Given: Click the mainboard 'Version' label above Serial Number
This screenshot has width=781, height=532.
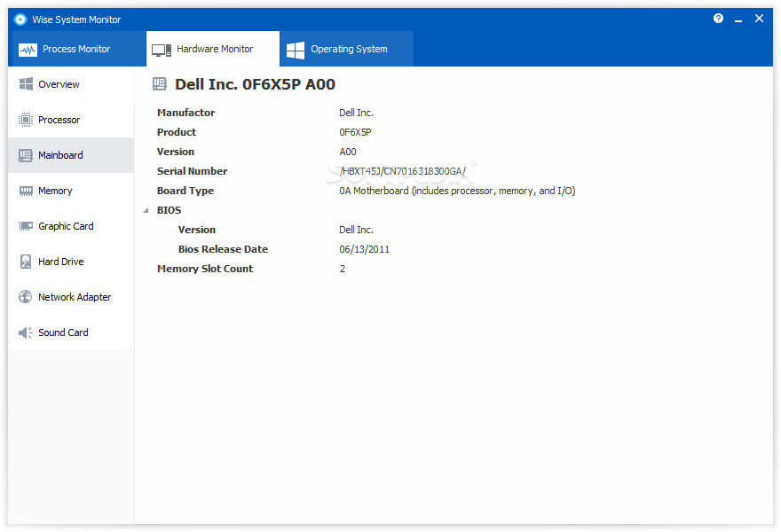Looking at the screenshot, I should pos(176,152).
